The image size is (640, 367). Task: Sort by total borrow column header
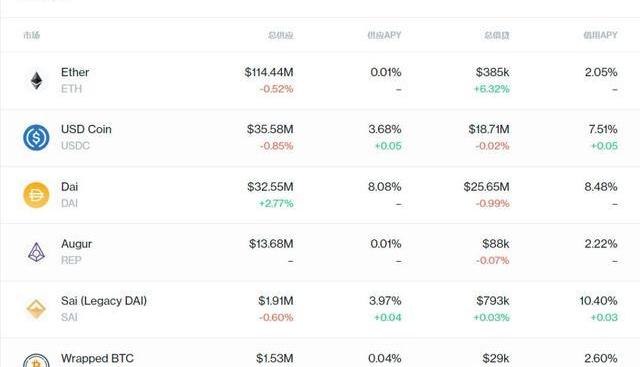coord(497,35)
